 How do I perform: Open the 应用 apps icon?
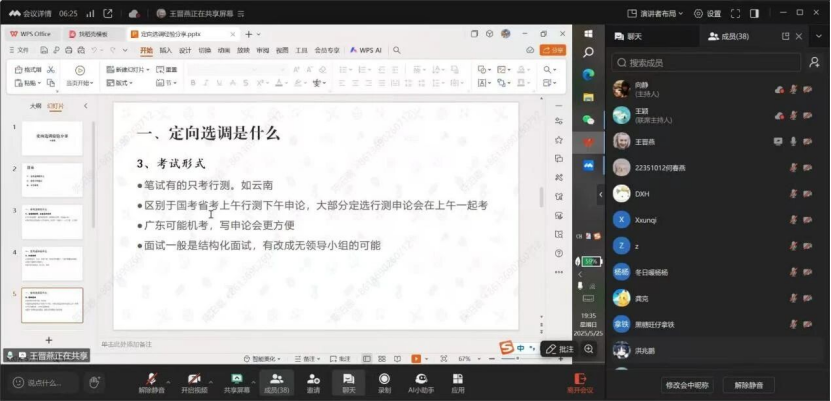(458, 378)
